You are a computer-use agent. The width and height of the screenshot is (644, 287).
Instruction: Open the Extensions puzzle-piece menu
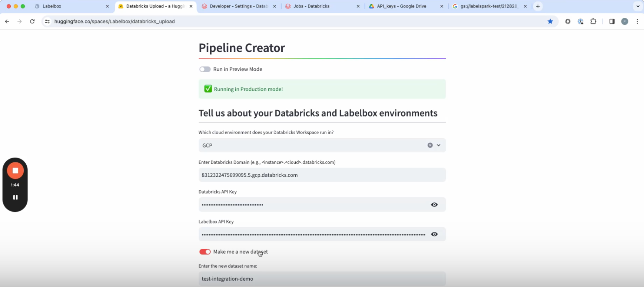(593, 22)
